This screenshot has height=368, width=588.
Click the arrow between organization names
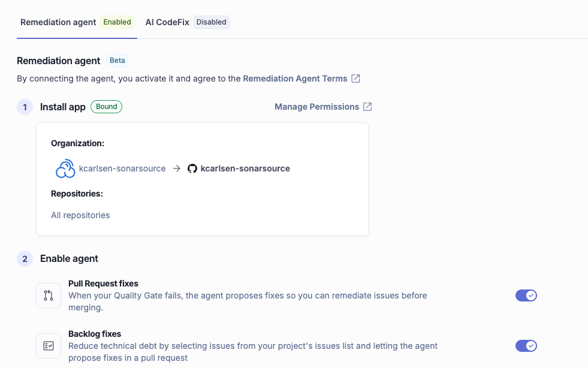click(177, 169)
